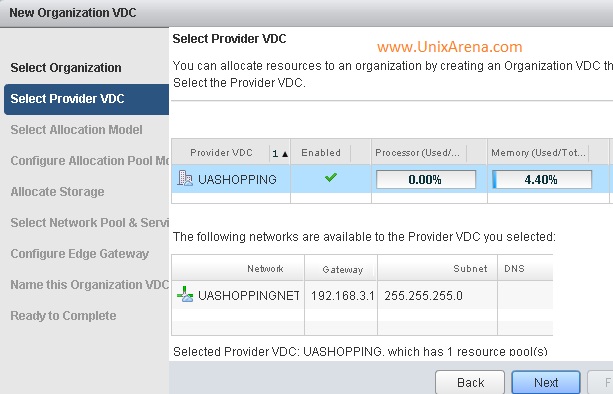Viewport: 613px width, 394px height.
Task: Go to Select Organization step
Action: (x=66, y=68)
